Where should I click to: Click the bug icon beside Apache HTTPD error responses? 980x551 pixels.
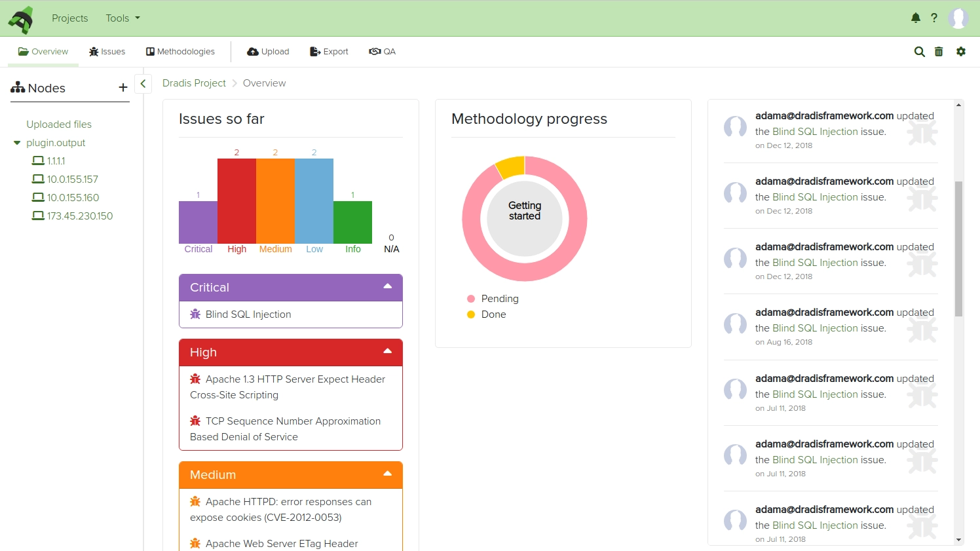tap(195, 501)
